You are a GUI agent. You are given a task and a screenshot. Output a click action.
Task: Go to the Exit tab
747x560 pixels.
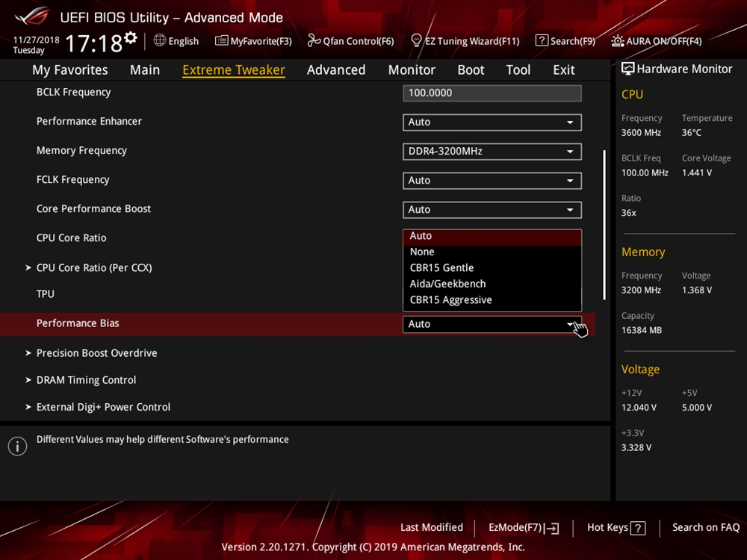564,70
